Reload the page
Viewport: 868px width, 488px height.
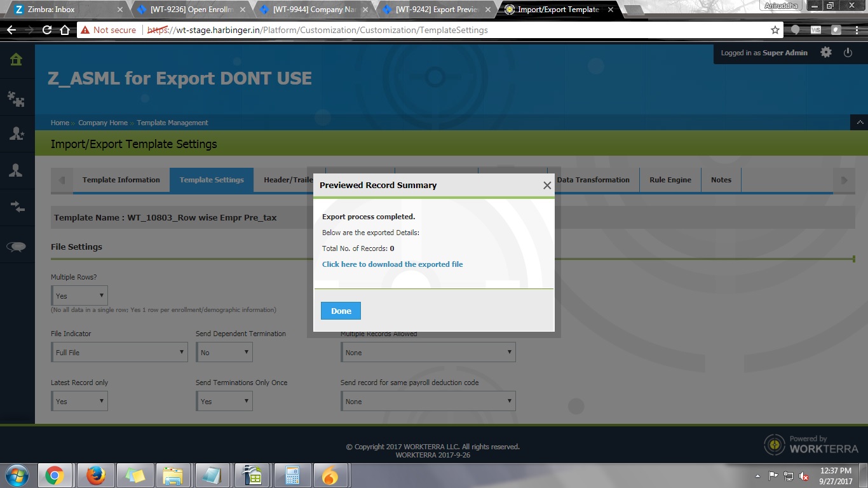tap(47, 30)
